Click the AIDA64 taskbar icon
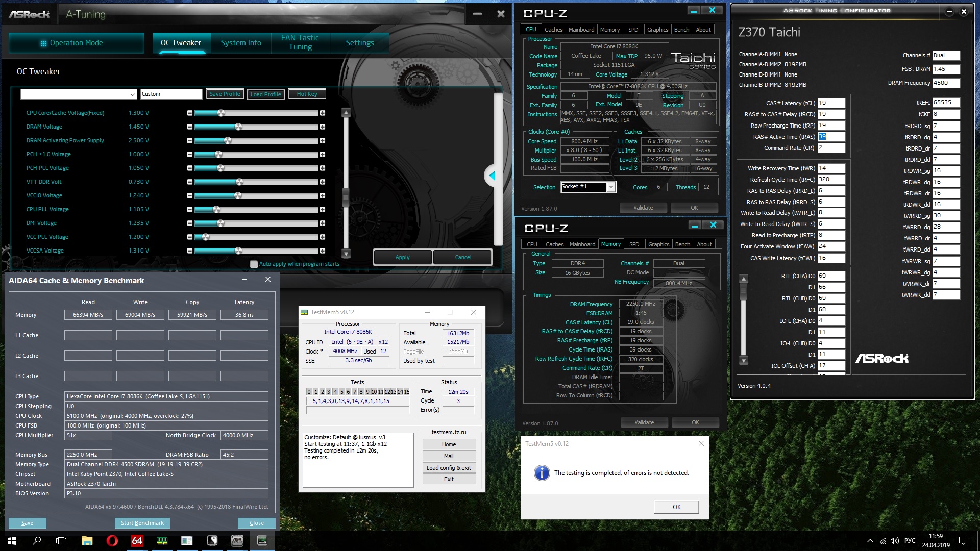 click(x=137, y=541)
